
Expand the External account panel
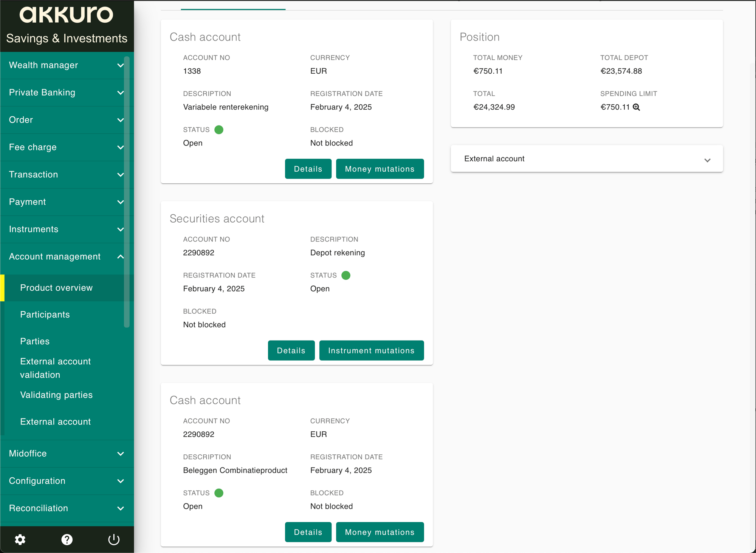tap(587, 159)
